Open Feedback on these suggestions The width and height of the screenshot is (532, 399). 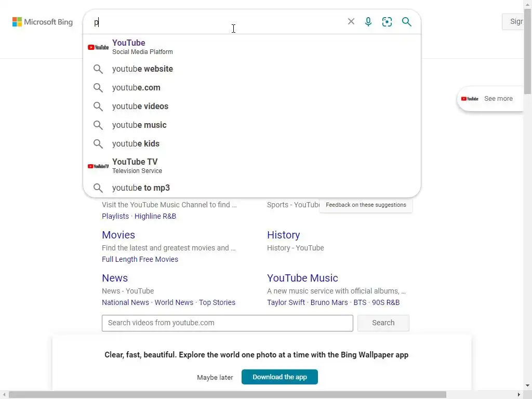coord(366,205)
